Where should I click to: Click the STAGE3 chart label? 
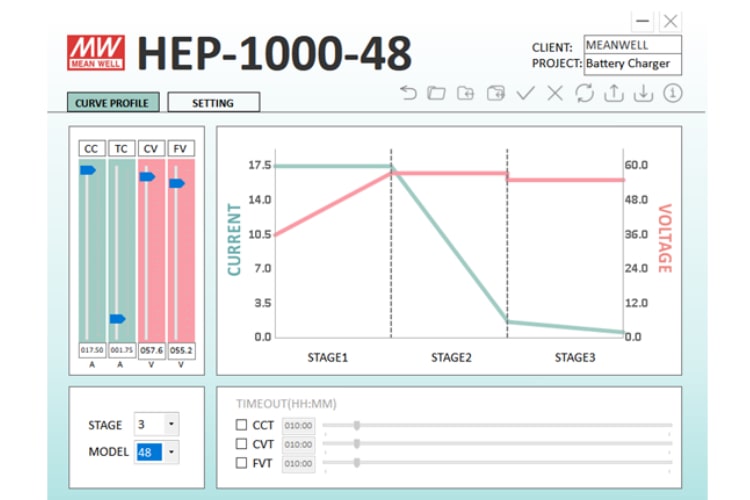tap(575, 357)
